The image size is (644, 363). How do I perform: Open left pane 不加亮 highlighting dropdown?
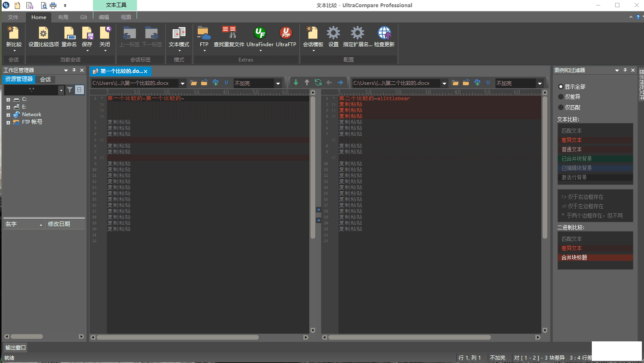pyautogui.click(x=278, y=83)
